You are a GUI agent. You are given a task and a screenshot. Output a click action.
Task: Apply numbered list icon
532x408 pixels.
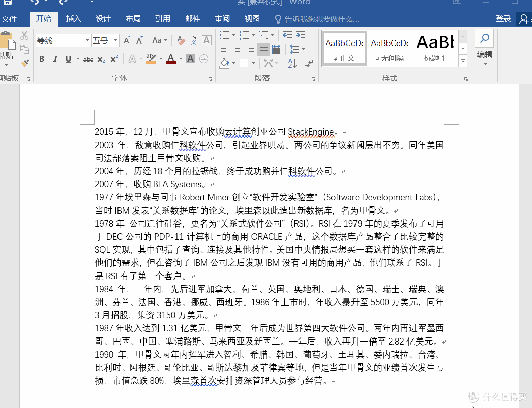point(244,35)
